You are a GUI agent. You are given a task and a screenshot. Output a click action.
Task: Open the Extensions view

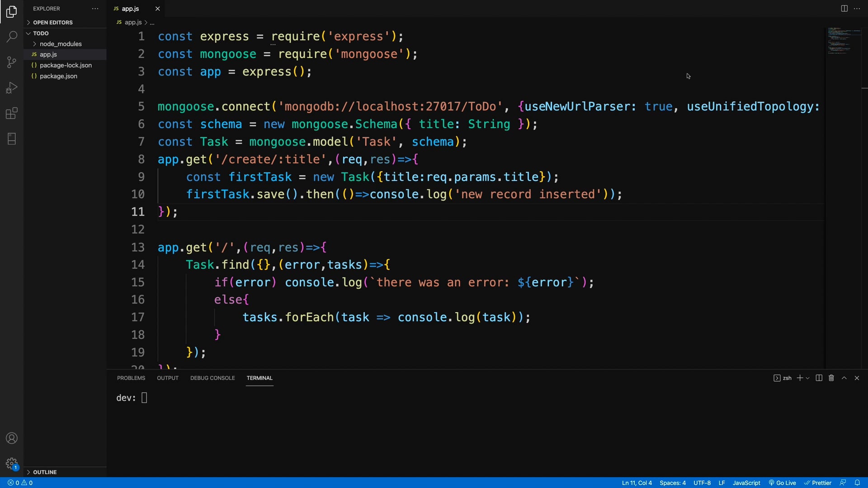(11, 113)
